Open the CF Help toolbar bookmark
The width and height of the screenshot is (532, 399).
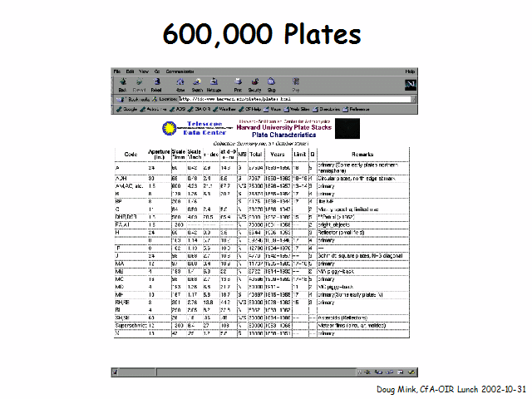point(249,109)
